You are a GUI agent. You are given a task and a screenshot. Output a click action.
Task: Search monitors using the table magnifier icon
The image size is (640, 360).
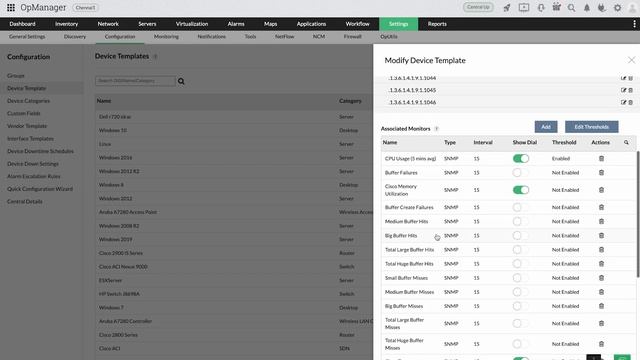pyautogui.click(x=626, y=142)
